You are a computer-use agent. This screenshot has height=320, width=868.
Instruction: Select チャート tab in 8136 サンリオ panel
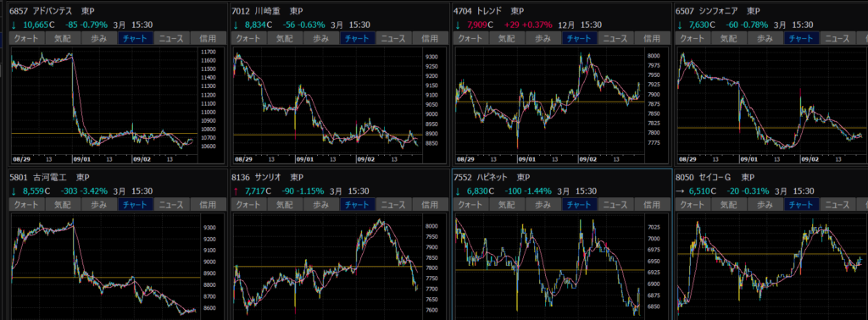pos(358,205)
